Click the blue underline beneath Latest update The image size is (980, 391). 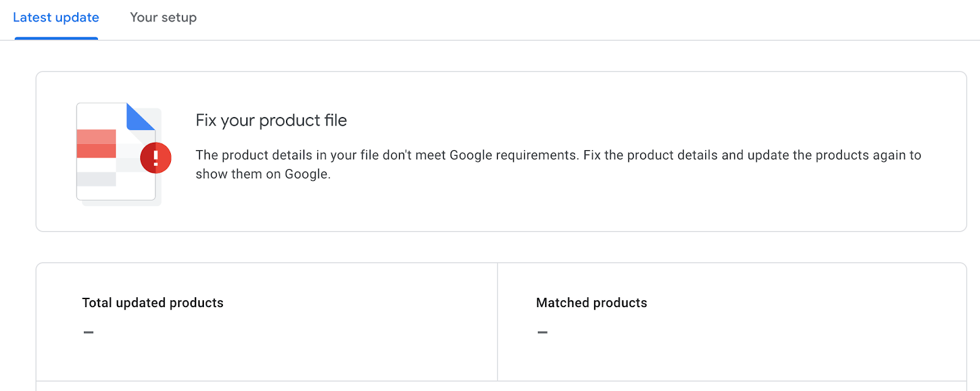(x=56, y=38)
